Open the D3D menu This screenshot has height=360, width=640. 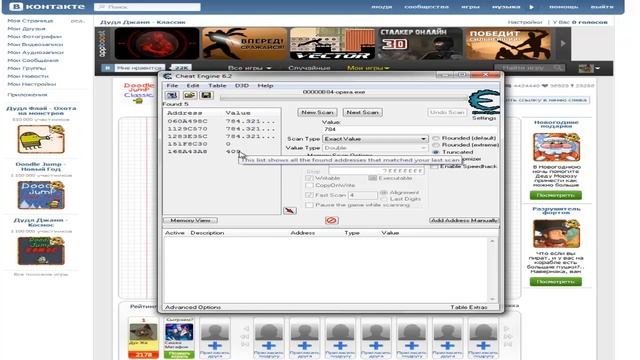tap(242, 86)
